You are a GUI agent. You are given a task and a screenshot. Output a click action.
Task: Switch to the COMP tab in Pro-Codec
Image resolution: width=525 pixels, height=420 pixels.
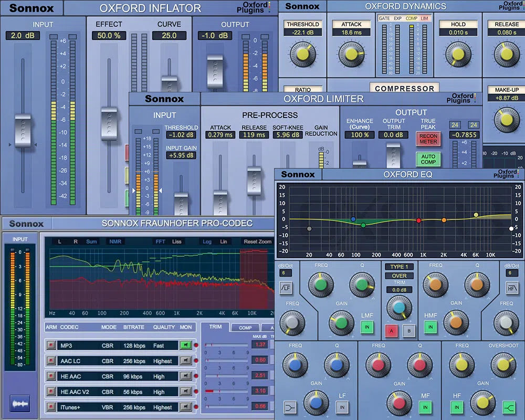click(246, 326)
